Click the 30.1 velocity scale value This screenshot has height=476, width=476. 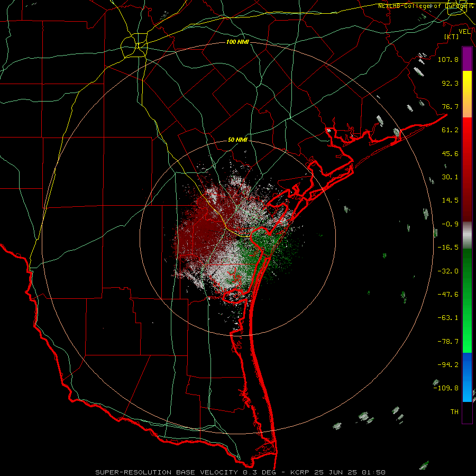(450, 177)
